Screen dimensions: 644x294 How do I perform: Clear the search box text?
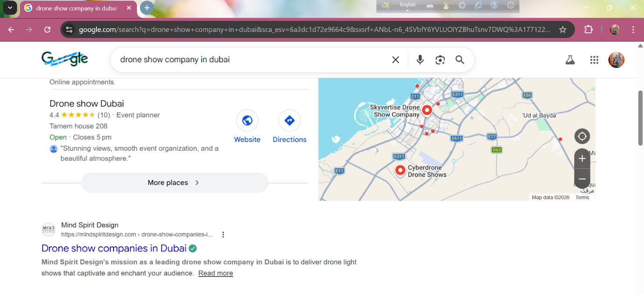pyautogui.click(x=395, y=60)
